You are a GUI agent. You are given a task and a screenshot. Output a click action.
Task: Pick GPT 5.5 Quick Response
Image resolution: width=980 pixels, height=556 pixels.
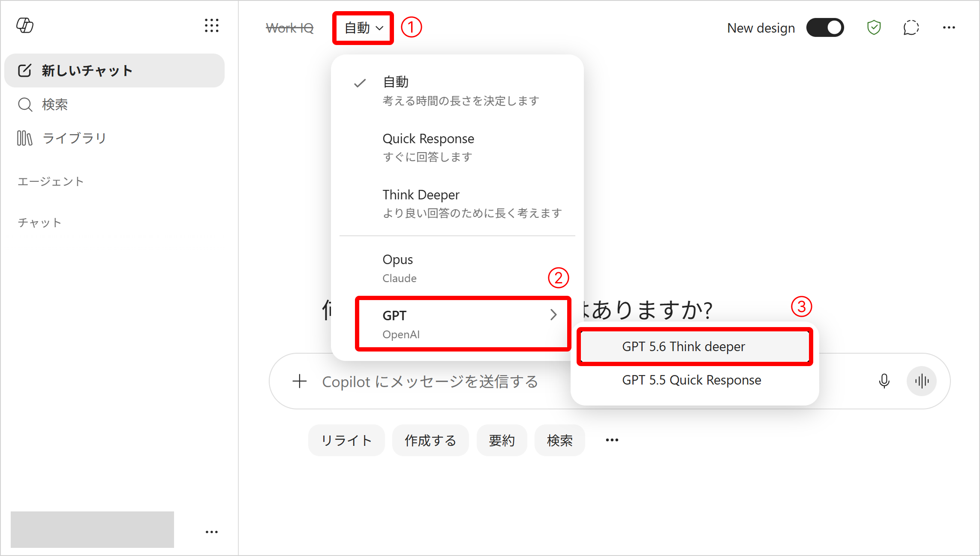694,380
